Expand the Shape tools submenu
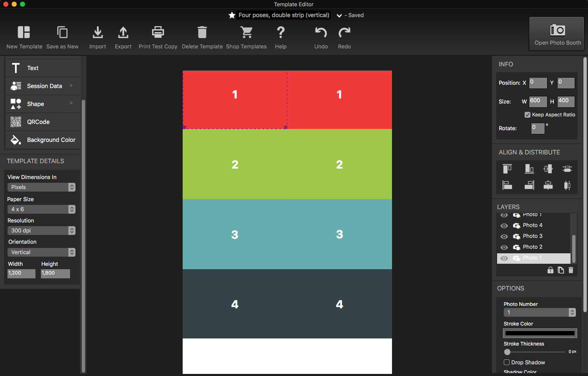The image size is (588, 376). tap(71, 103)
